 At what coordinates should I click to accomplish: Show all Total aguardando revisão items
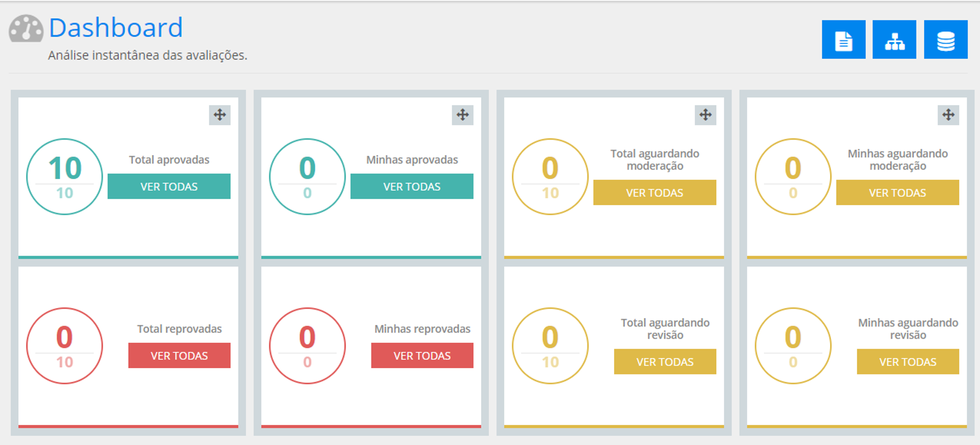665,362
